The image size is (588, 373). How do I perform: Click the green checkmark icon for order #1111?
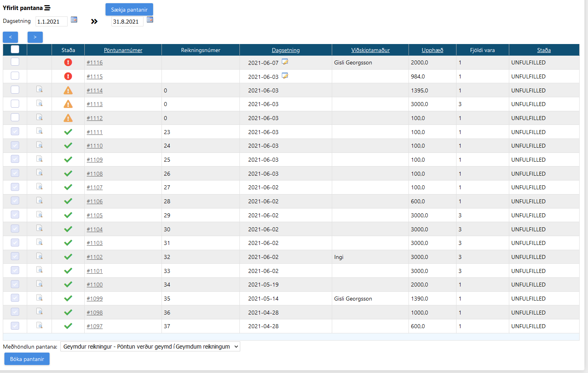(68, 131)
